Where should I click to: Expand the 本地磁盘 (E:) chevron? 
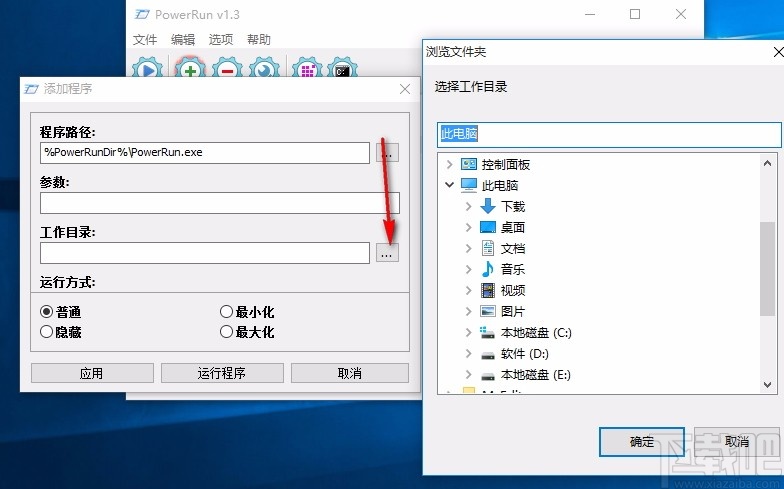[x=468, y=374]
